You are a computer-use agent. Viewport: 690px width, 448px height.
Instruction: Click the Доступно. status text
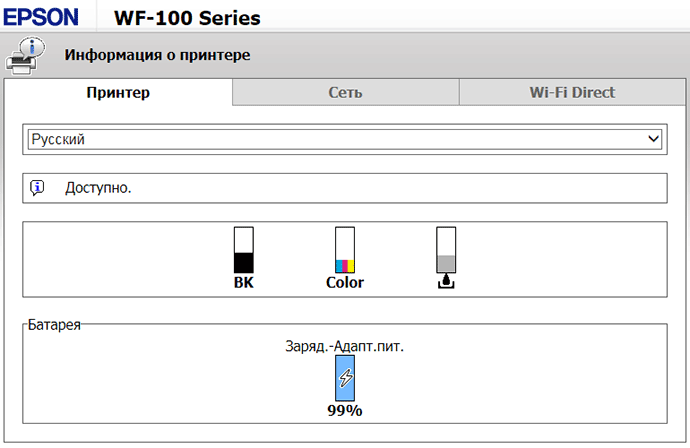98,188
